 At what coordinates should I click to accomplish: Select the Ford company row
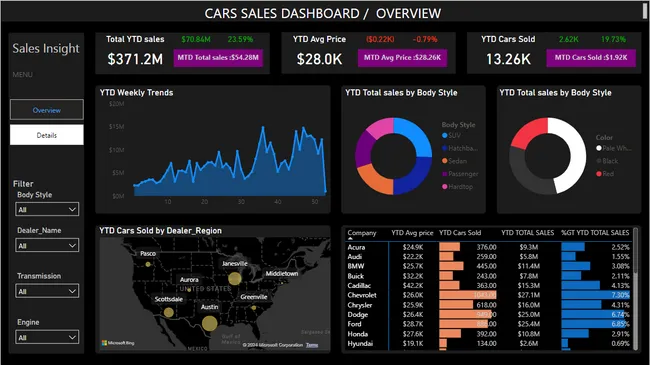pos(489,324)
